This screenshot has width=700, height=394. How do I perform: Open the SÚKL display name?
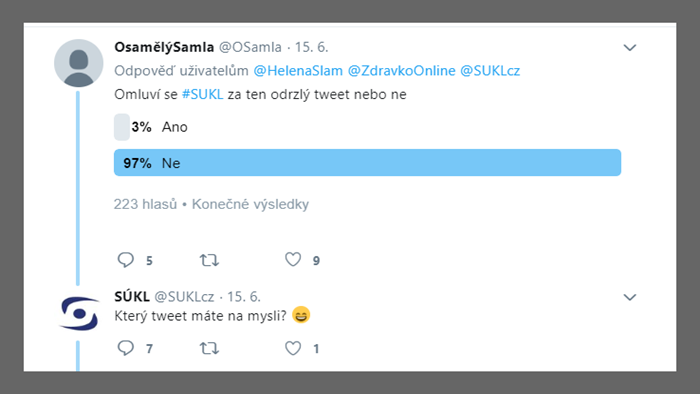132,297
